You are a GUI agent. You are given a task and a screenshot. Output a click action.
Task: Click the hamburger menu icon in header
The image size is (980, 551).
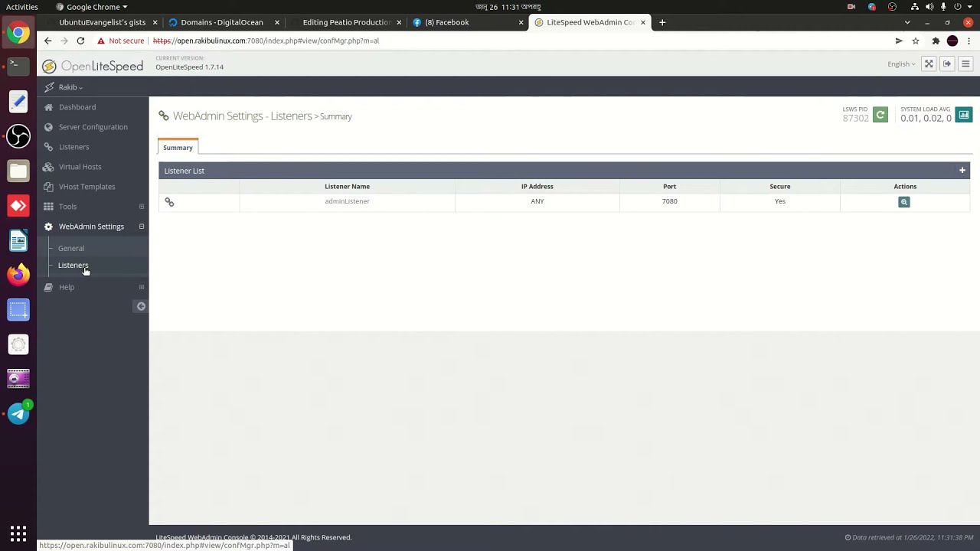(965, 64)
